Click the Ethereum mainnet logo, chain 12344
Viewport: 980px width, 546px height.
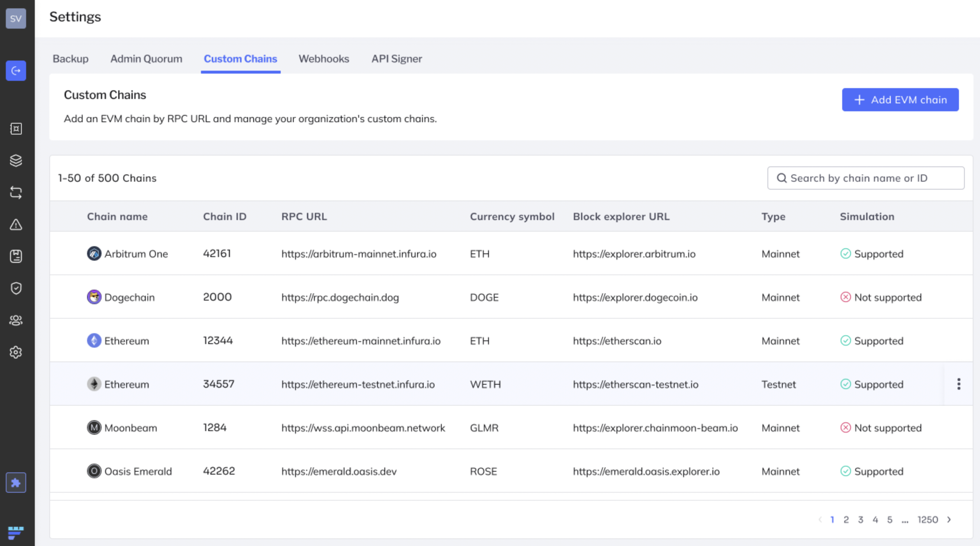[x=94, y=341]
